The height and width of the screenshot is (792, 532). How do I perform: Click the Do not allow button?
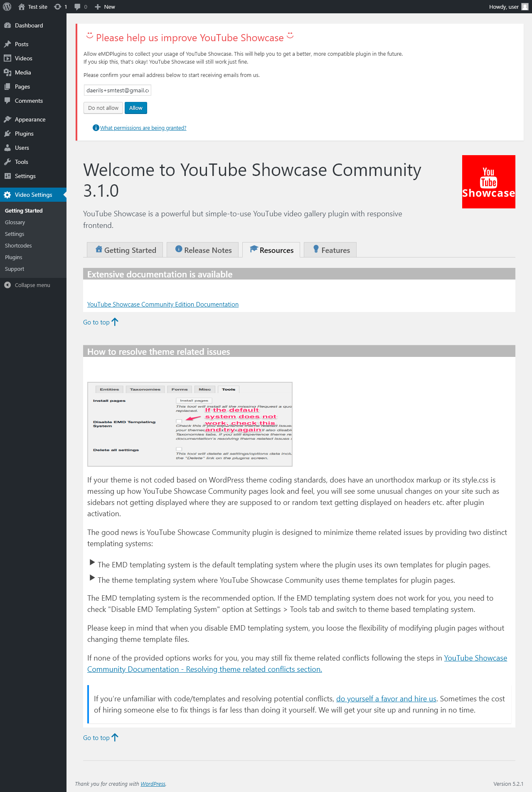103,108
